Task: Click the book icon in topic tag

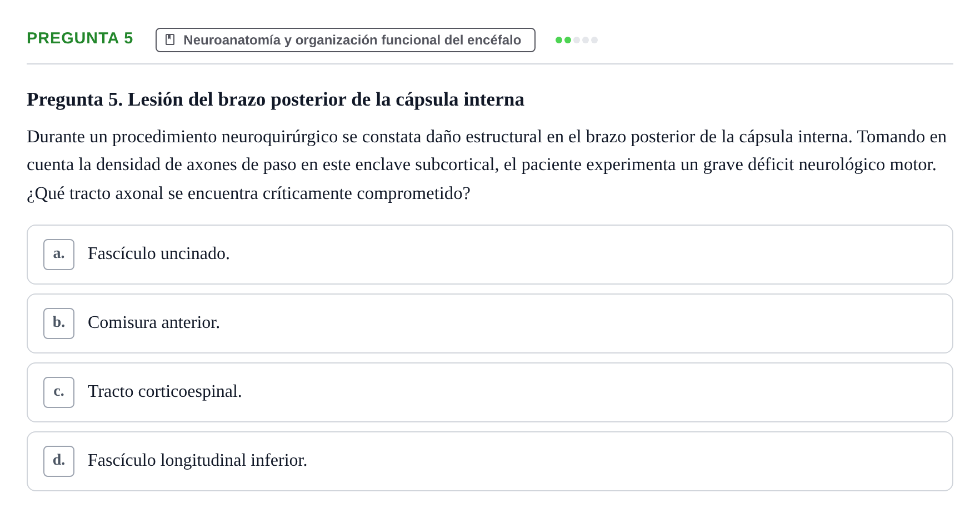Action: click(170, 40)
